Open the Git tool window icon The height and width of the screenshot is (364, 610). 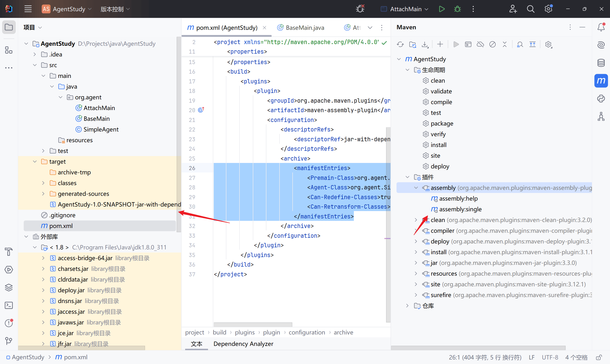pyautogui.click(x=9, y=341)
